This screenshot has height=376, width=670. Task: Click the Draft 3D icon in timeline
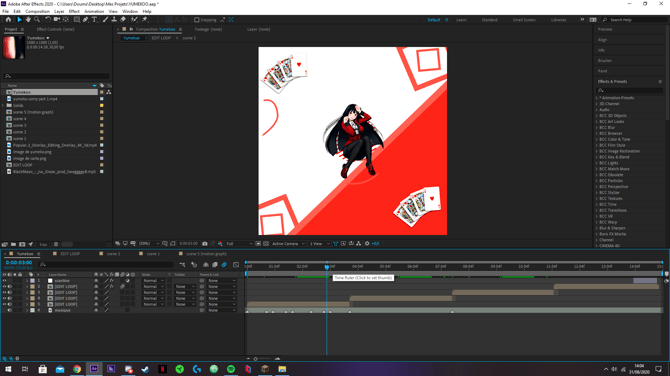tap(194, 265)
